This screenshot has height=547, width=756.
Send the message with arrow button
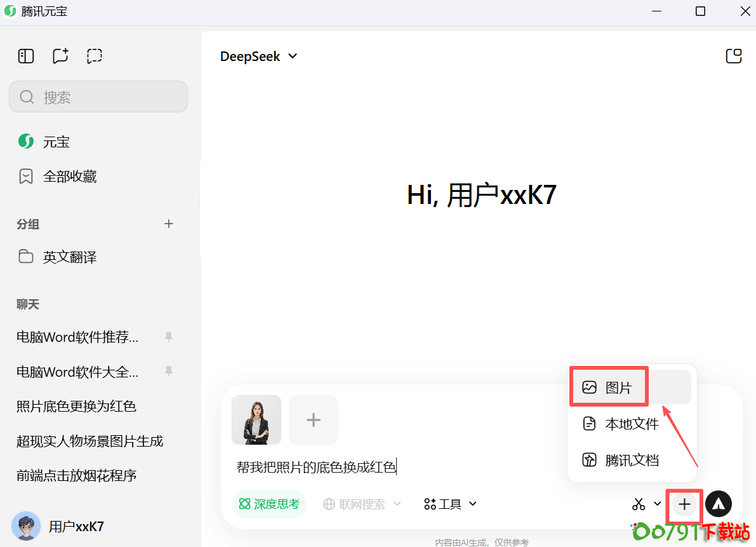click(x=718, y=504)
